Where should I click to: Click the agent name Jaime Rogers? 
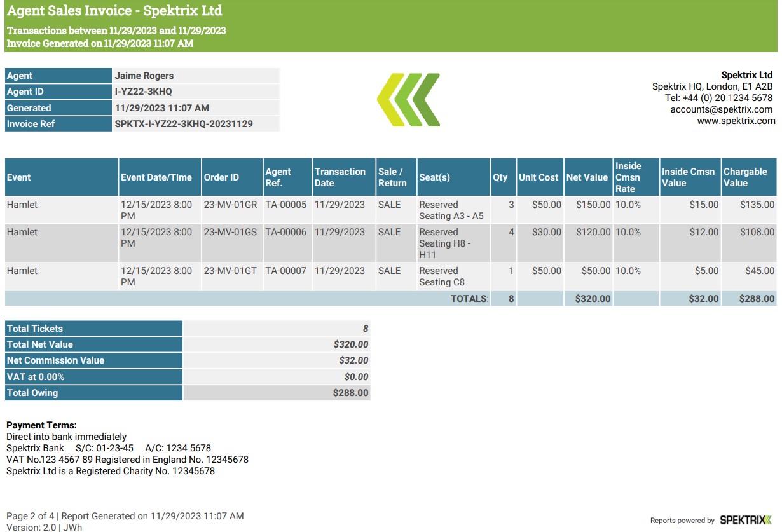[x=144, y=76]
